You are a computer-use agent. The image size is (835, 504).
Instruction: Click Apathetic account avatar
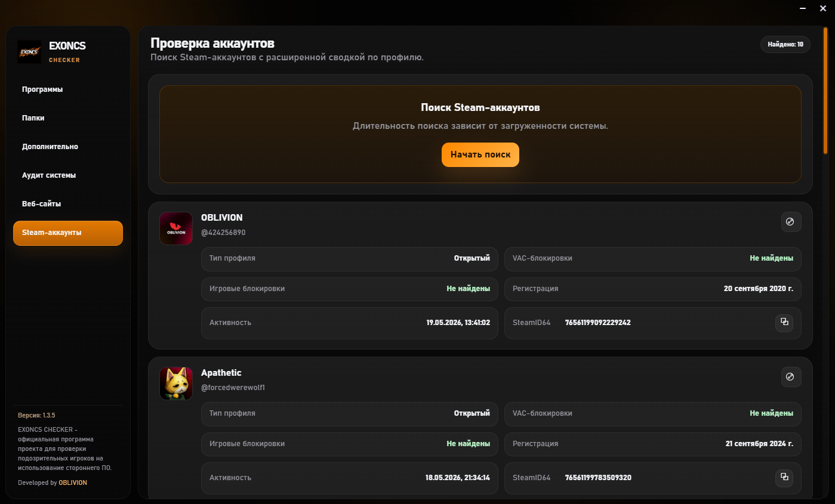point(176,384)
